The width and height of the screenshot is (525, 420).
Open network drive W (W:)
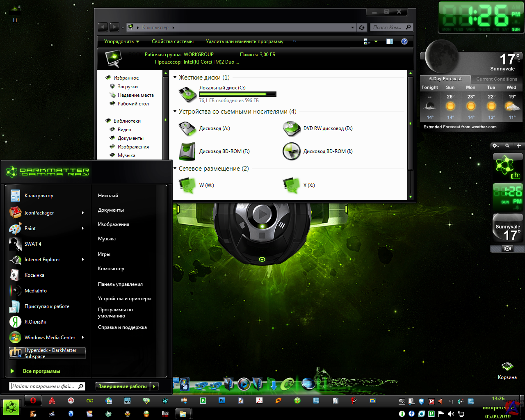(x=187, y=185)
